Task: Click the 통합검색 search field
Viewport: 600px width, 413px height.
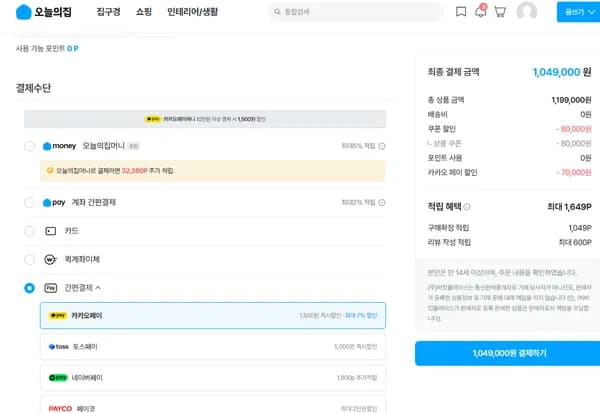Action: pyautogui.click(x=356, y=12)
